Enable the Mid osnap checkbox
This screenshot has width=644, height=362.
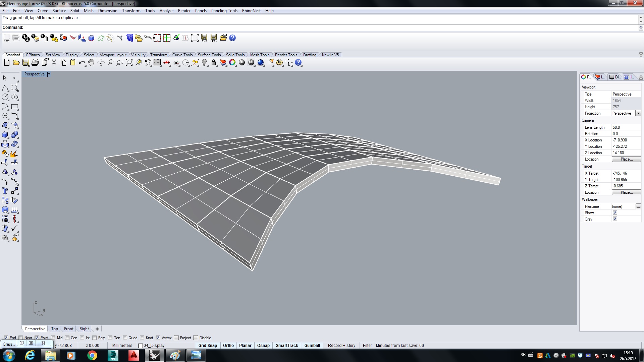pos(53,338)
